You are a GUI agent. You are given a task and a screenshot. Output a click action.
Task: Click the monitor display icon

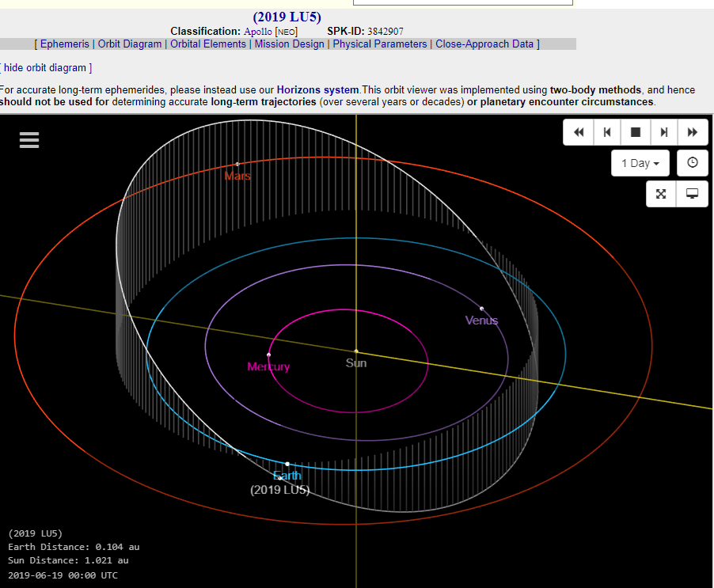(x=692, y=194)
